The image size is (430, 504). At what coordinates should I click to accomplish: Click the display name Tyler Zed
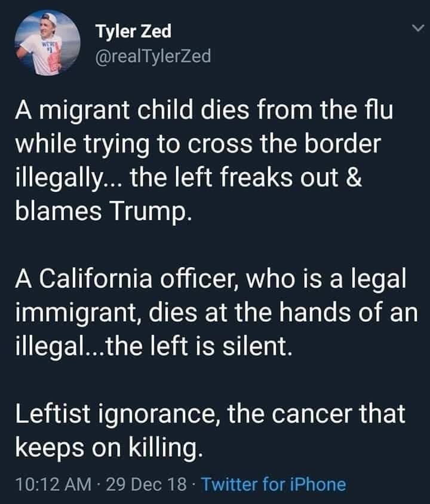click(x=133, y=30)
